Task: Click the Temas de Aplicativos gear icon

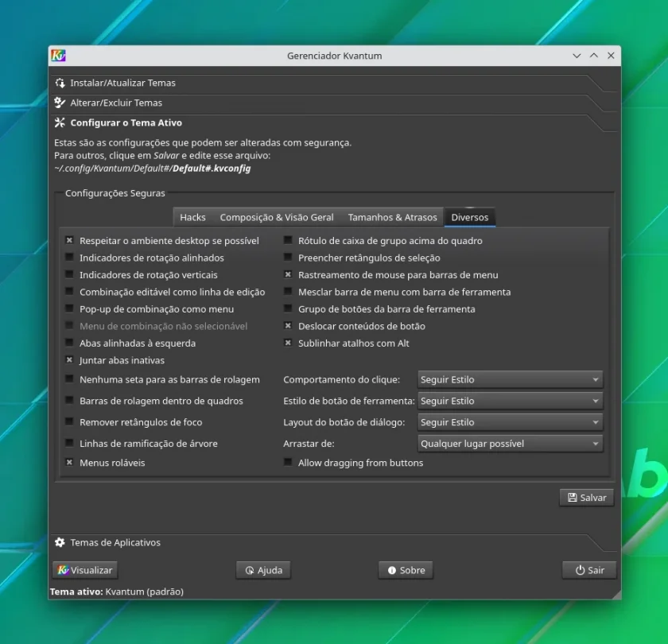Action: tap(60, 542)
